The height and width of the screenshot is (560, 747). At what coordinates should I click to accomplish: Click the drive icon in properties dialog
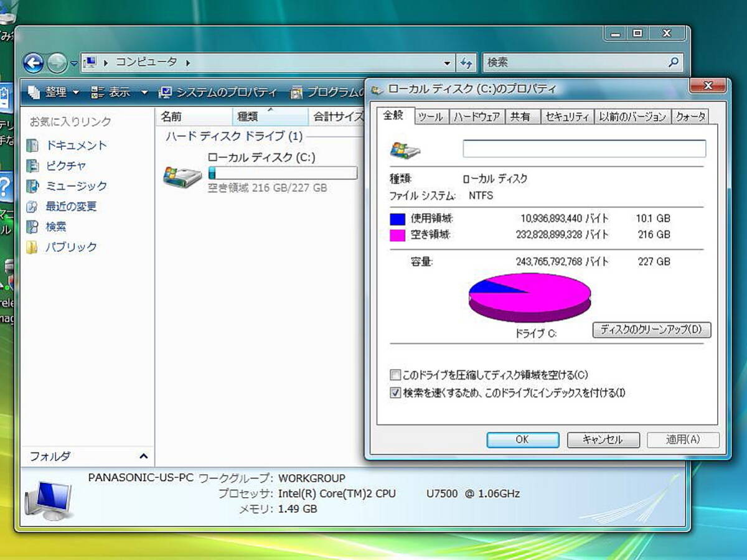point(405,150)
